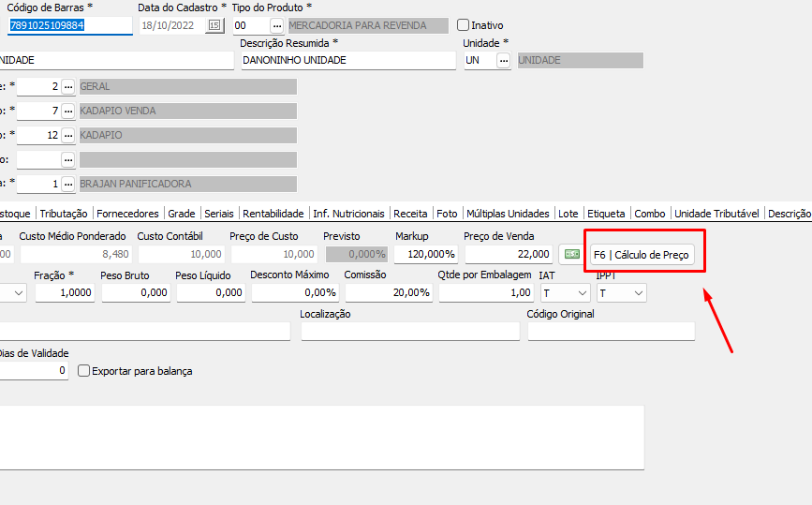Go to the Inf. Nutricionais tab
This screenshot has width=812, height=505.
point(348,214)
